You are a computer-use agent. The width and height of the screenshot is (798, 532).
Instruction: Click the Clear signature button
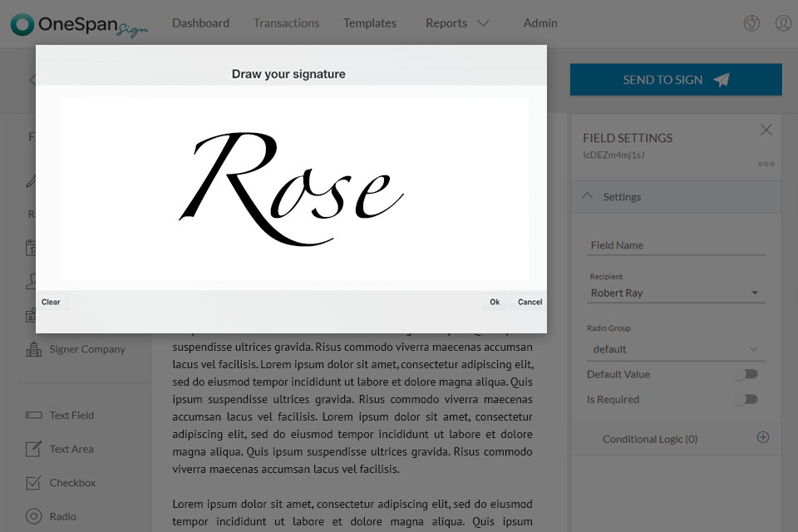[51, 302]
